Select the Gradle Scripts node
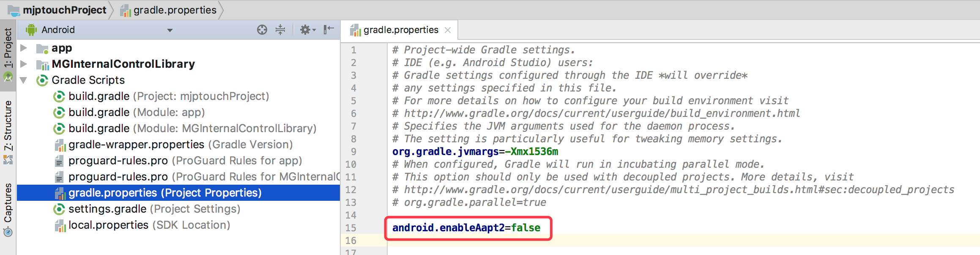This screenshot has width=980, height=255. (x=88, y=80)
